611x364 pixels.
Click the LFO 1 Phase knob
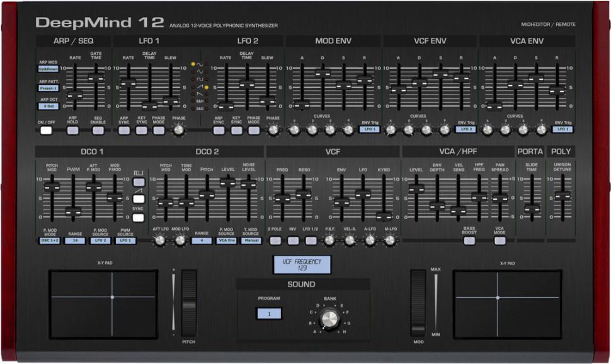179,130
